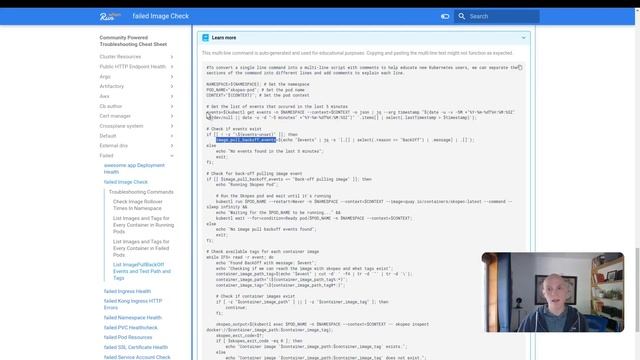
Task: Collapse the Learn more section chevron
Action: click(524, 38)
